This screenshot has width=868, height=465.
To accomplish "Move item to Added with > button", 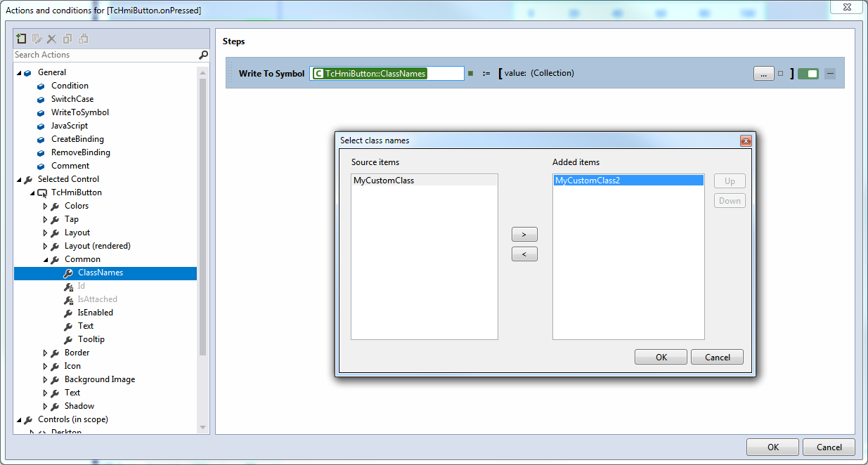I will (524, 234).
